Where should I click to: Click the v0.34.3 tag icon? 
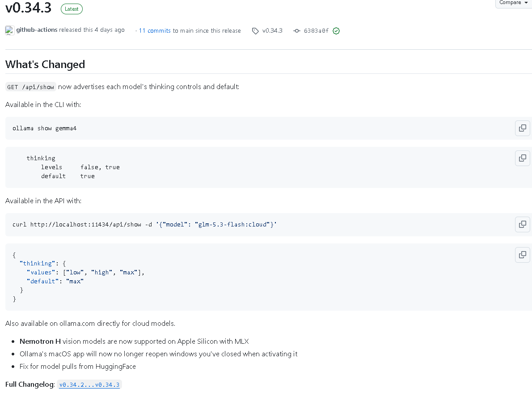click(255, 31)
